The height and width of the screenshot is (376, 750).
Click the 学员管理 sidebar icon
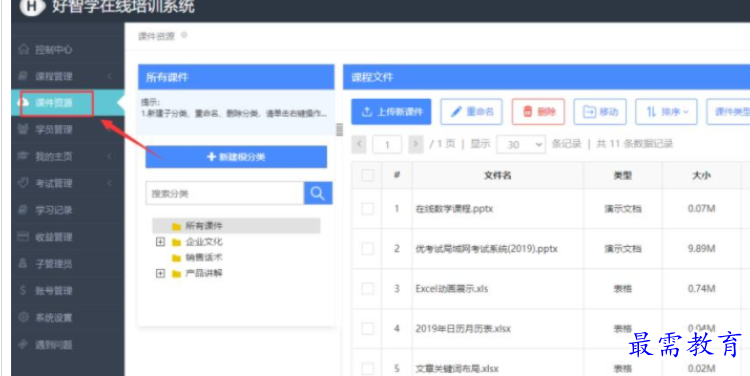tap(23, 130)
